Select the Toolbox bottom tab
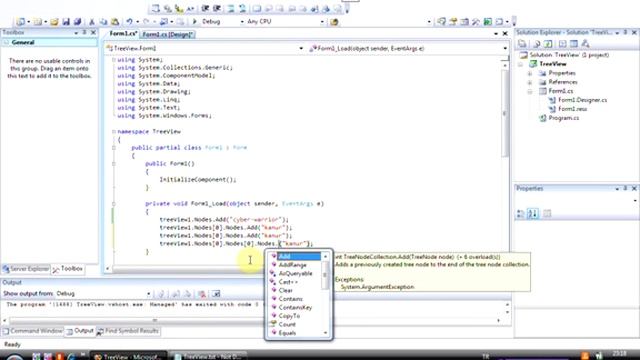640x360 pixels. pyautogui.click(x=68, y=269)
